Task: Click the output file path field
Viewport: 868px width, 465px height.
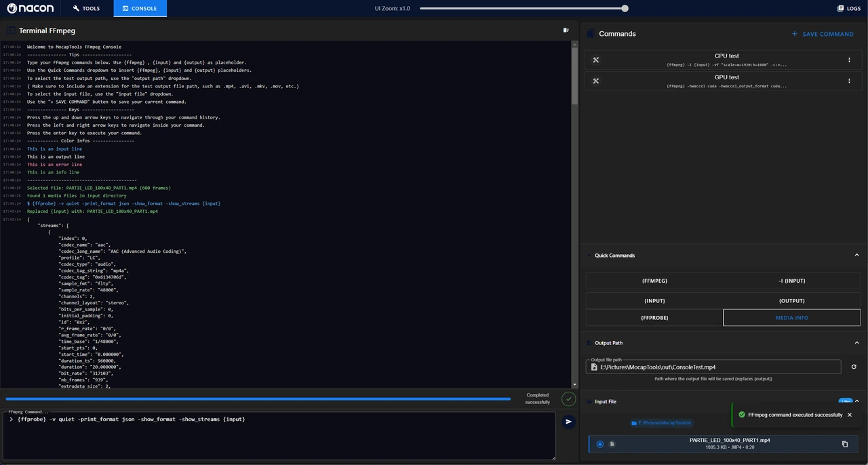Action: [x=713, y=367]
